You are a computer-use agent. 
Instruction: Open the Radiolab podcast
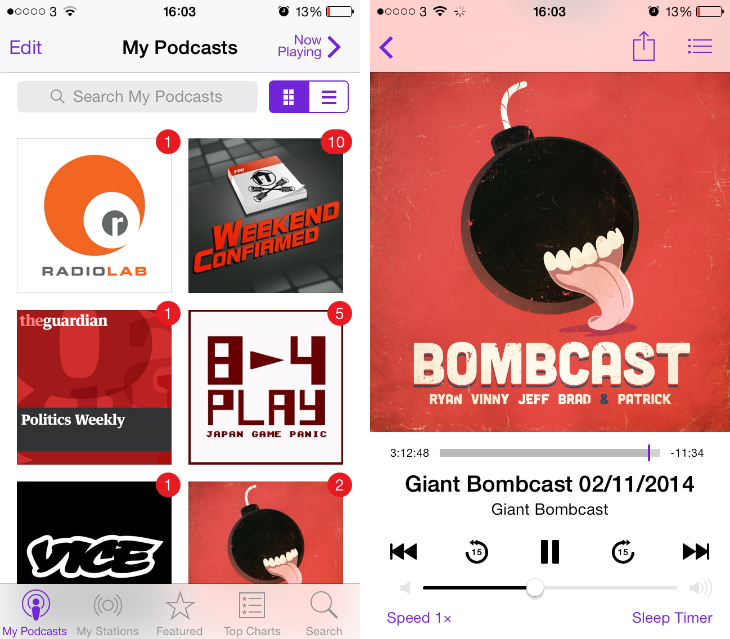point(95,215)
